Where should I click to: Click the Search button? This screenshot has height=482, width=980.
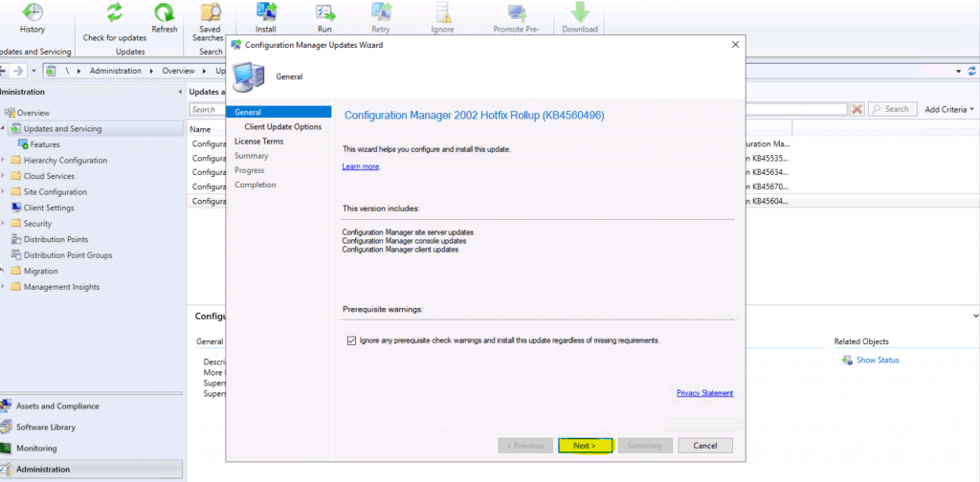[892, 109]
